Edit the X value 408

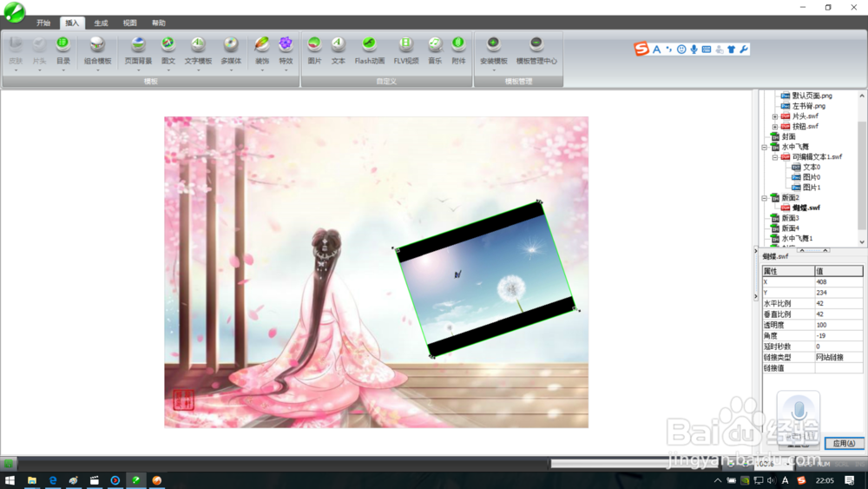(838, 282)
